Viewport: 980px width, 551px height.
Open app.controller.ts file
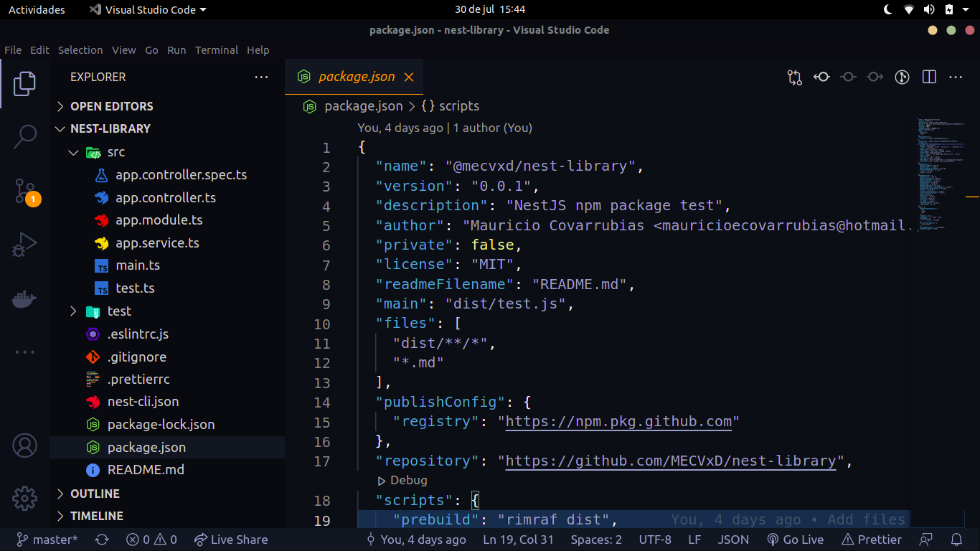[x=167, y=198]
